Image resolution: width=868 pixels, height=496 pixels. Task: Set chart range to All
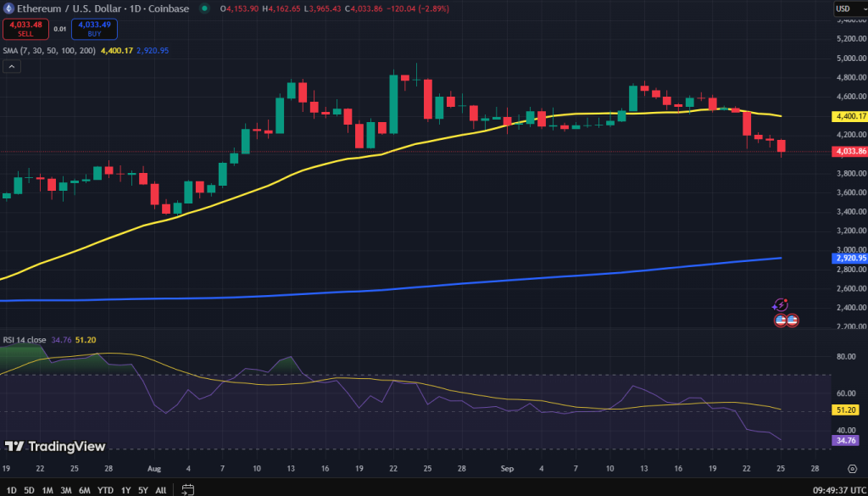(160, 490)
